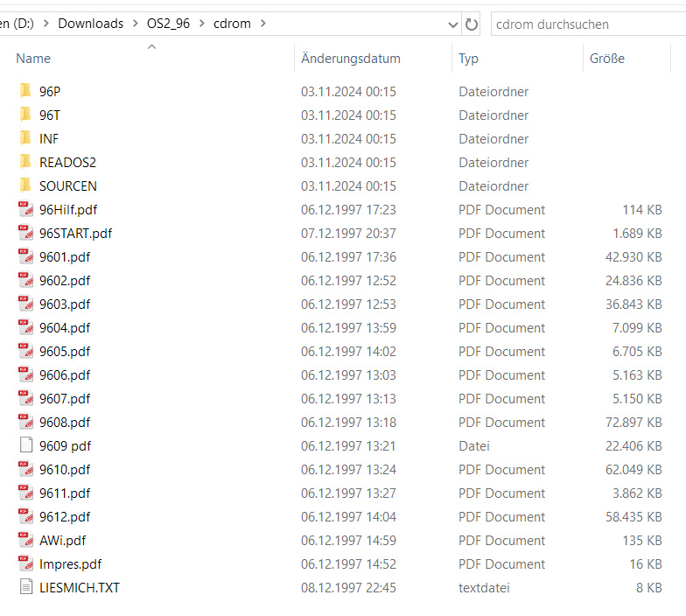Click the type label 'Datei' of 9609 pdf
686x616 pixels.
tap(474, 446)
